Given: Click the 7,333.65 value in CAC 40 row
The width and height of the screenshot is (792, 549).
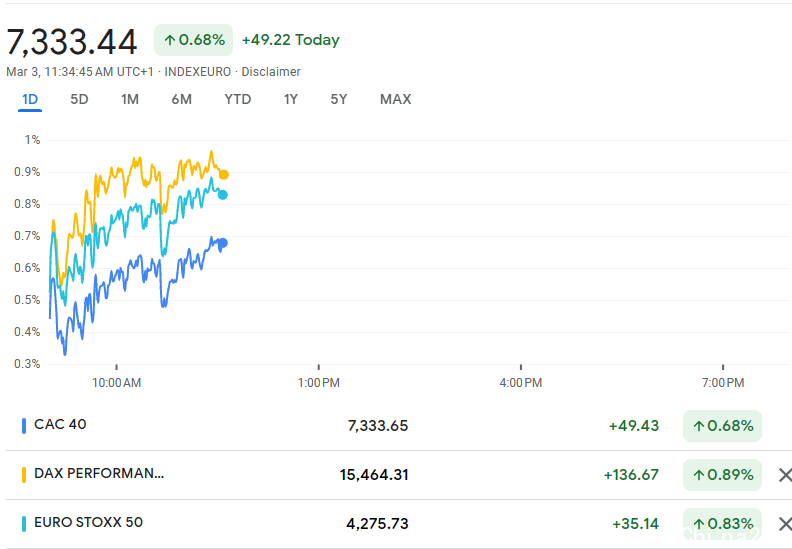Looking at the screenshot, I should [378, 426].
